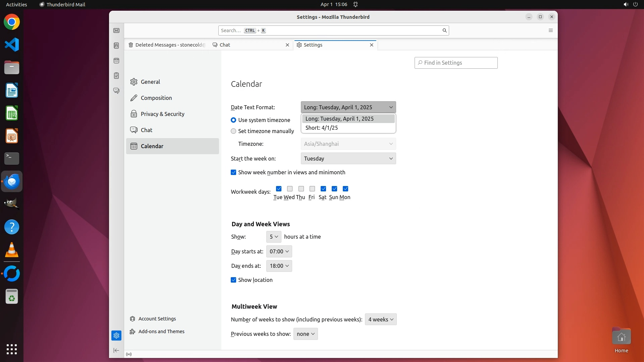Screen dimensions: 644x362
Task: Launch VLC from the Ubuntu dock
Action: point(12,250)
